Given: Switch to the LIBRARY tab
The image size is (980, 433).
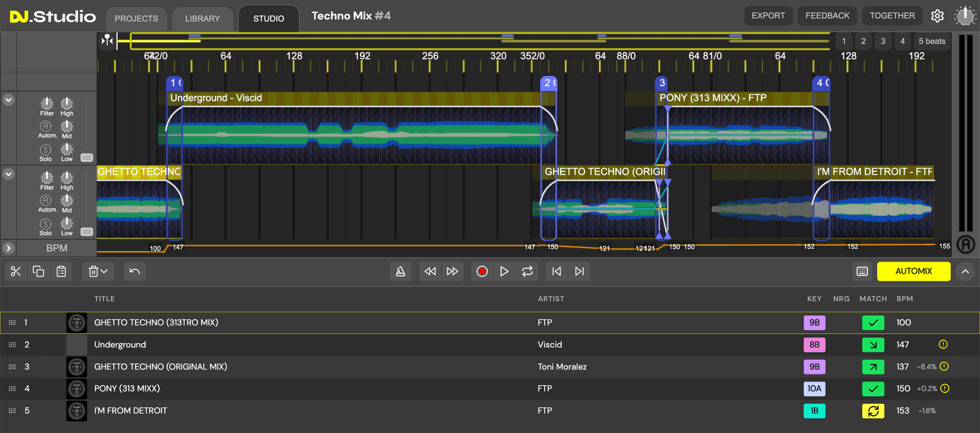Looking at the screenshot, I should [x=202, y=18].
